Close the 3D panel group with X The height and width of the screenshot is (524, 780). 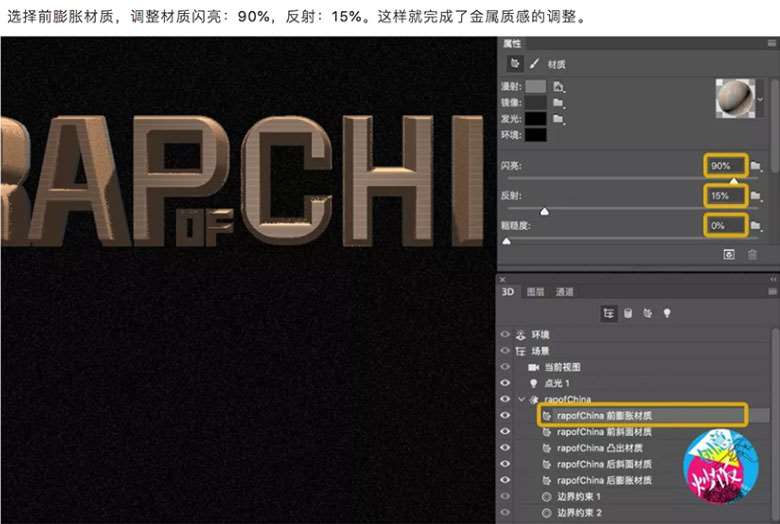click(502, 280)
